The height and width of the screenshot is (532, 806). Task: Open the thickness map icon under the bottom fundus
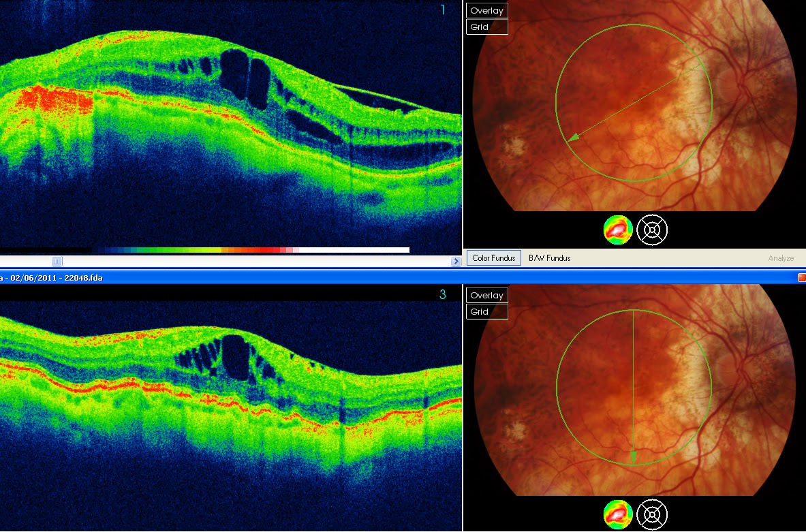click(x=618, y=514)
